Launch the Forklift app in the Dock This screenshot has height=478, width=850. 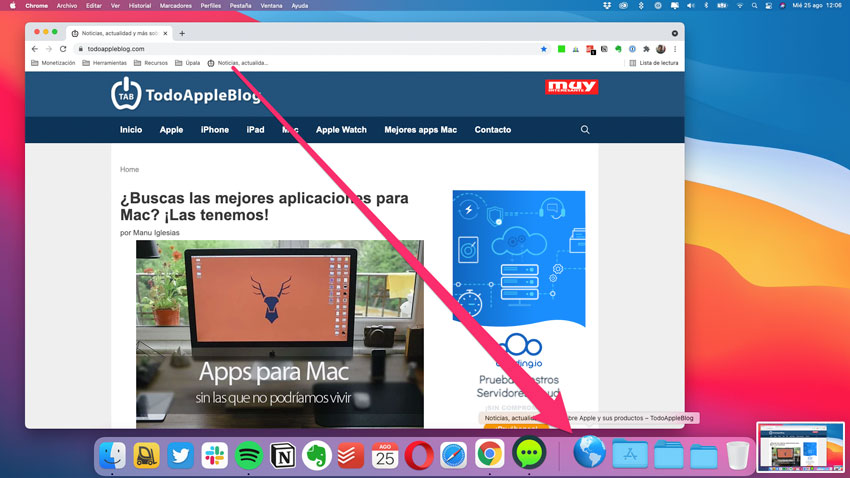tap(146, 455)
